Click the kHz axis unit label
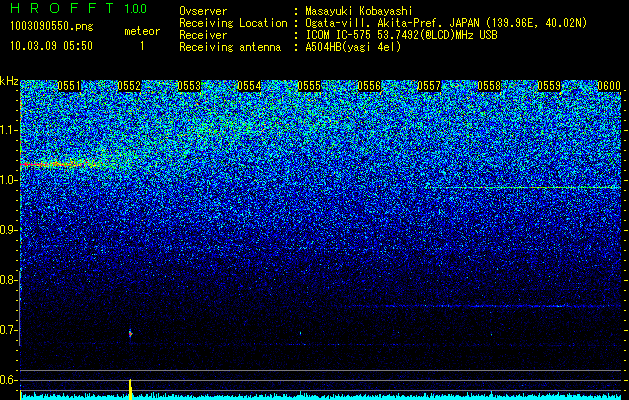This screenshot has width=629, height=400. (9, 81)
